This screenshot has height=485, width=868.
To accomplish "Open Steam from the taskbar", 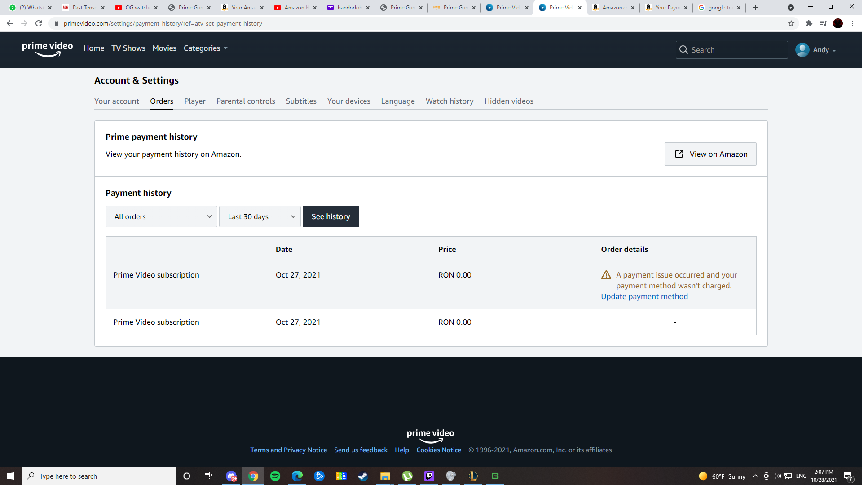I will pos(363,476).
